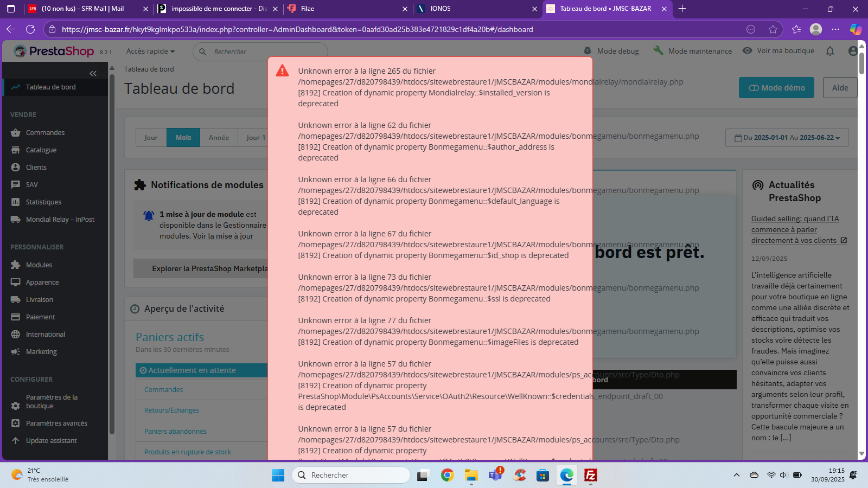Open Catalogue in the sidebar
Image resolution: width=868 pixels, height=488 pixels.
pos(41,150)
